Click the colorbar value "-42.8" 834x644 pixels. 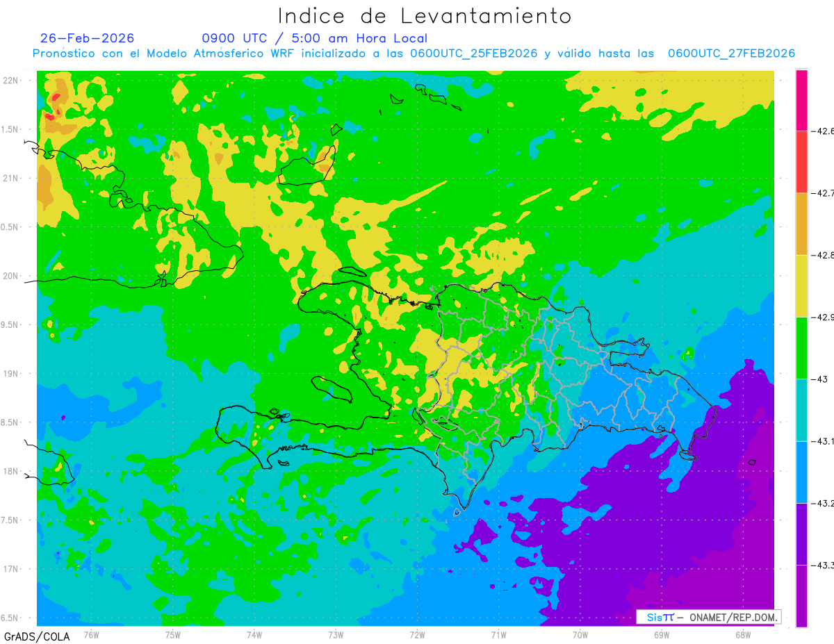point(824,255)
